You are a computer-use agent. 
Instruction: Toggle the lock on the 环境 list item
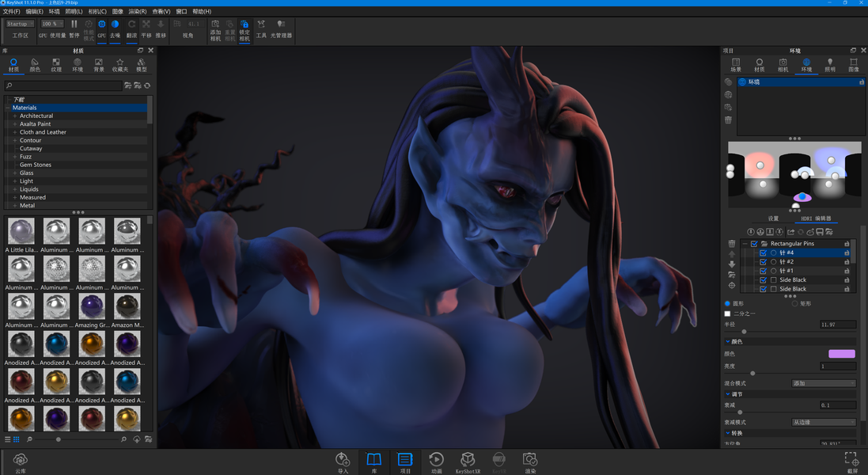click(862, 82)
